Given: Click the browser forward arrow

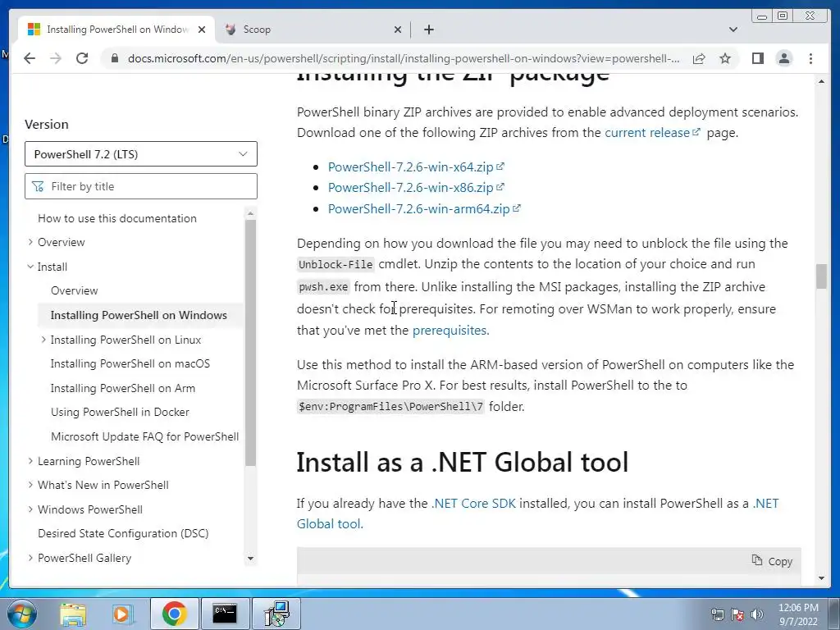Looking at the screenshot, I should pyautogui.click(x=55, y=58).
